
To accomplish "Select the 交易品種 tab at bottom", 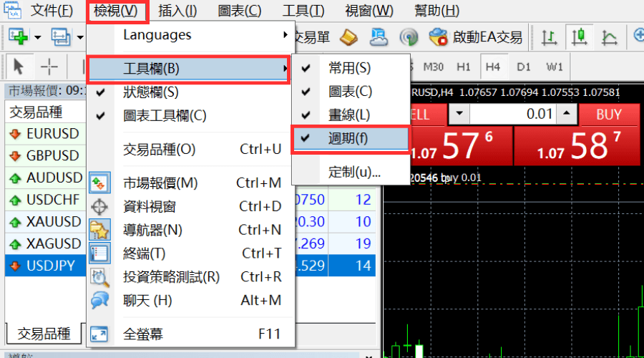I will [x=44, y=334].
